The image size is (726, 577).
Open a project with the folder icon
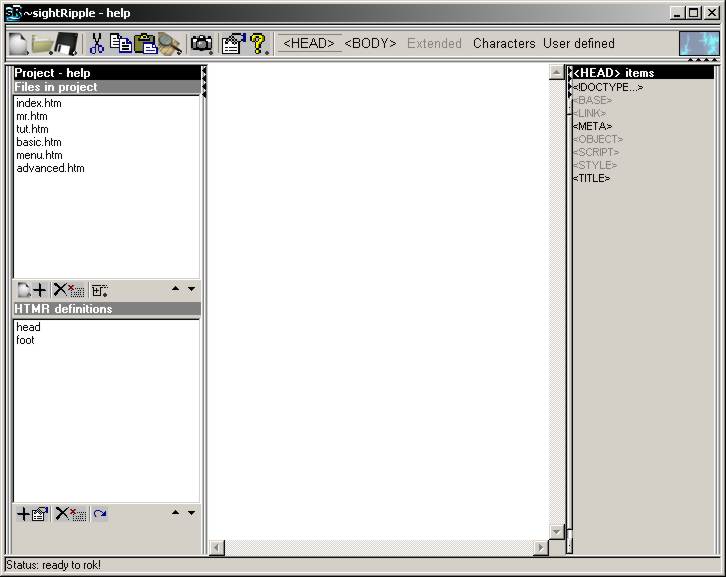point(42,44)
